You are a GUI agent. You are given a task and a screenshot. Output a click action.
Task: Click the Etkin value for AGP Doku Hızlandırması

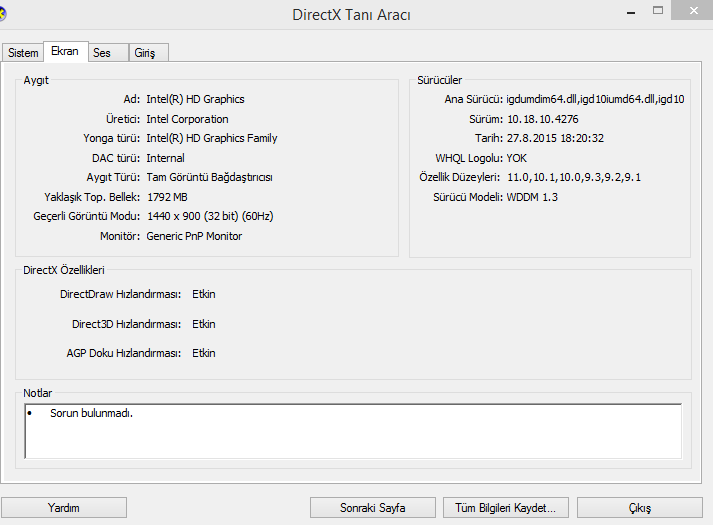click(x=204, y=353)
